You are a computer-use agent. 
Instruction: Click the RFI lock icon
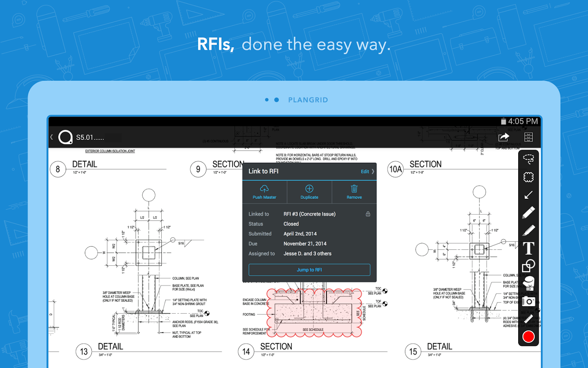coord(368,214)
